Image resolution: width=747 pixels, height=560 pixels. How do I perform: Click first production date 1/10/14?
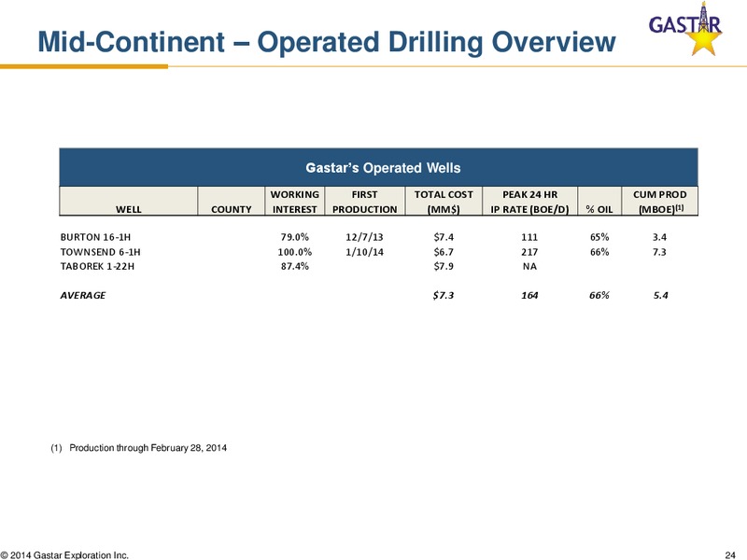pyautogui.click(x=364, y=251)
